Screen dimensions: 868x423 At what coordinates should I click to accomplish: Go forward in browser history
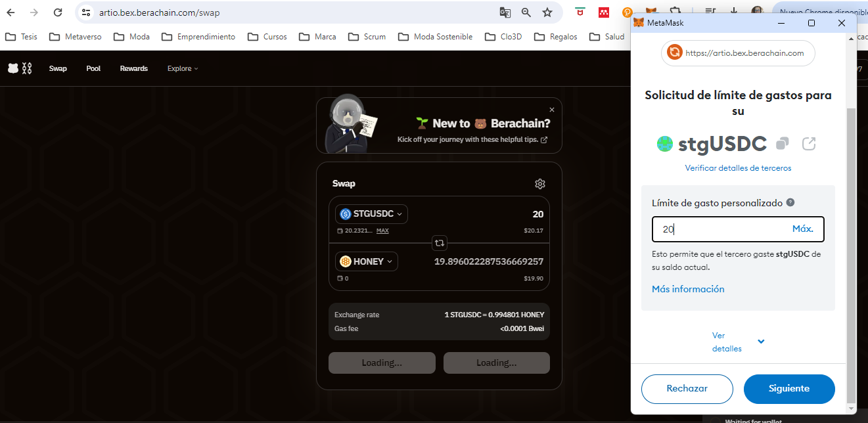[x=34, y=12]
